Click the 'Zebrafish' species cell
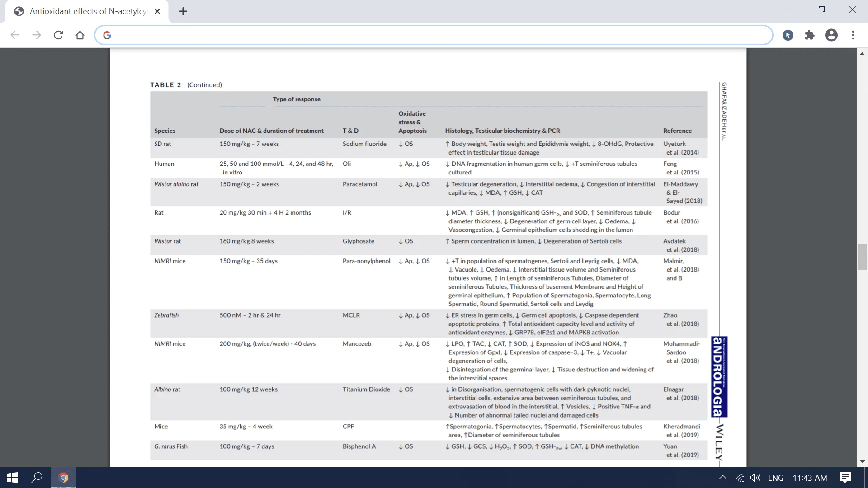Image resolution: width=868 pixels, height=488 pixels. click(x=166, y=315)
